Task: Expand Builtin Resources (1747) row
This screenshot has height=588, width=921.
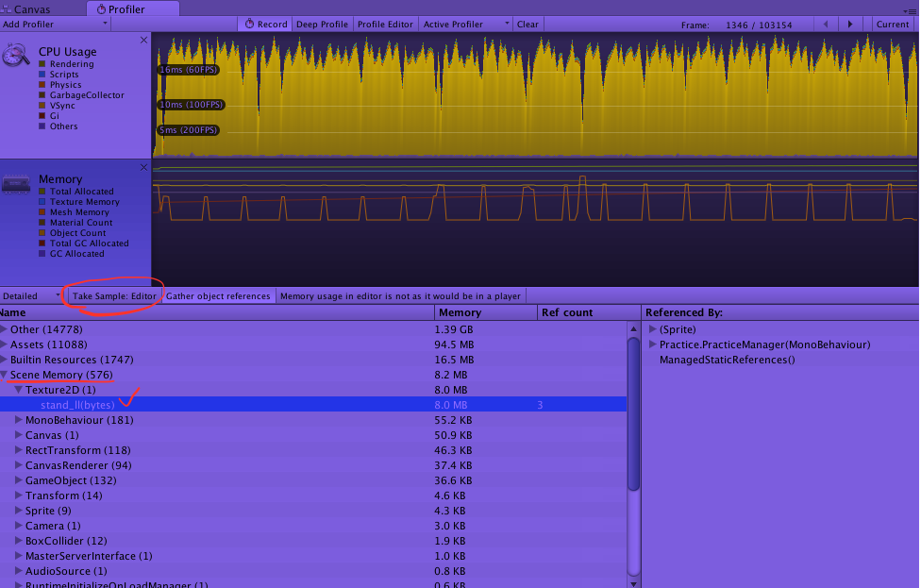Action: pyautogui.click(x=4, y=360)
